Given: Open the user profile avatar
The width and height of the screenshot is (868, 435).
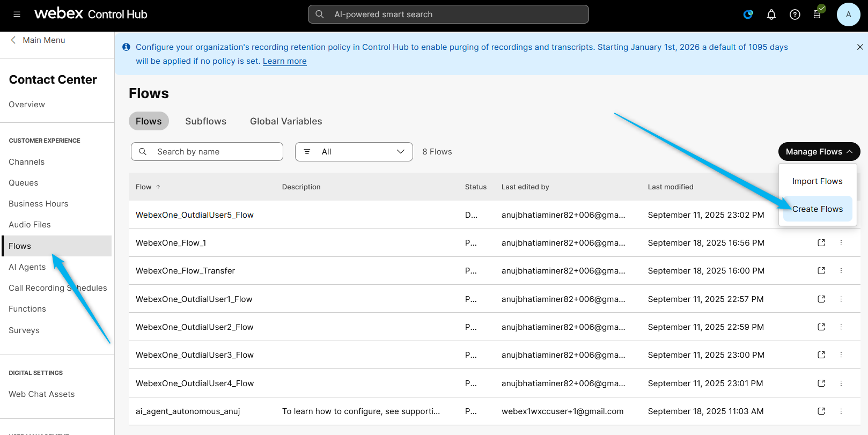Looking at the screenshot, I should (x=848, y=14).
